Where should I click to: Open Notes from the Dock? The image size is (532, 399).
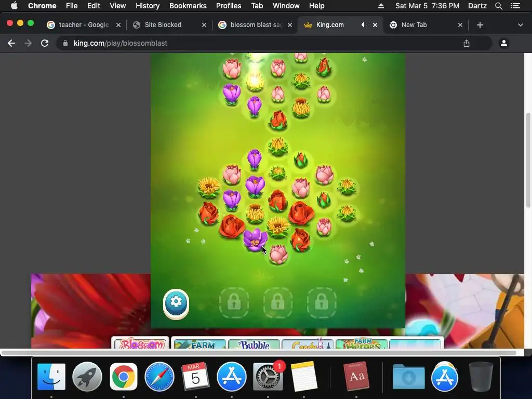(303, 376)
